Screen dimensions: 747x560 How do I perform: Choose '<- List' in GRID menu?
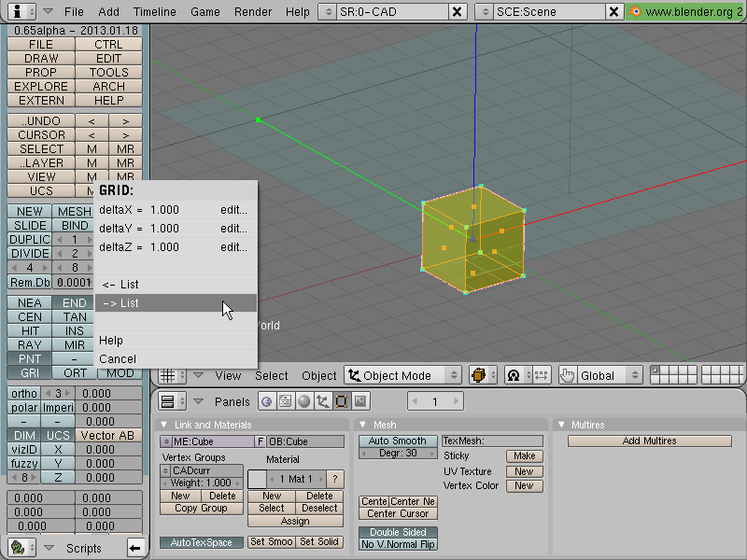176,285
